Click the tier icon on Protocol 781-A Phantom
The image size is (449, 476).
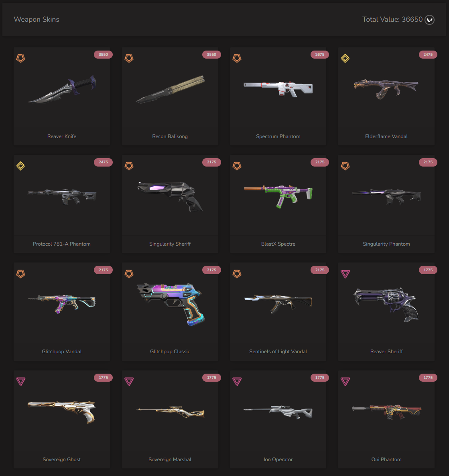coord(20,166)
